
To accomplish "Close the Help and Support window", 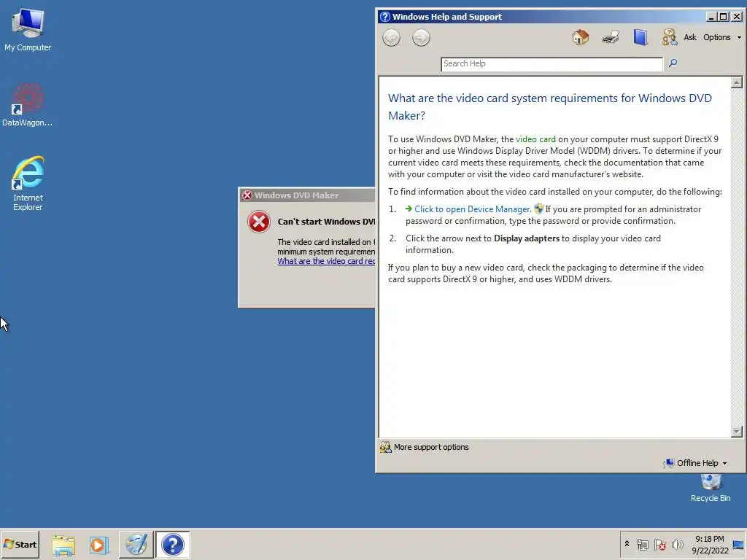I will pyautogui.click(x=737, y=17).
